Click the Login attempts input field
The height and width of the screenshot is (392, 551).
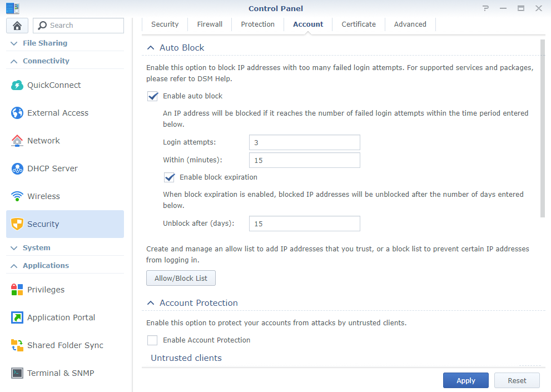[304, 142]
